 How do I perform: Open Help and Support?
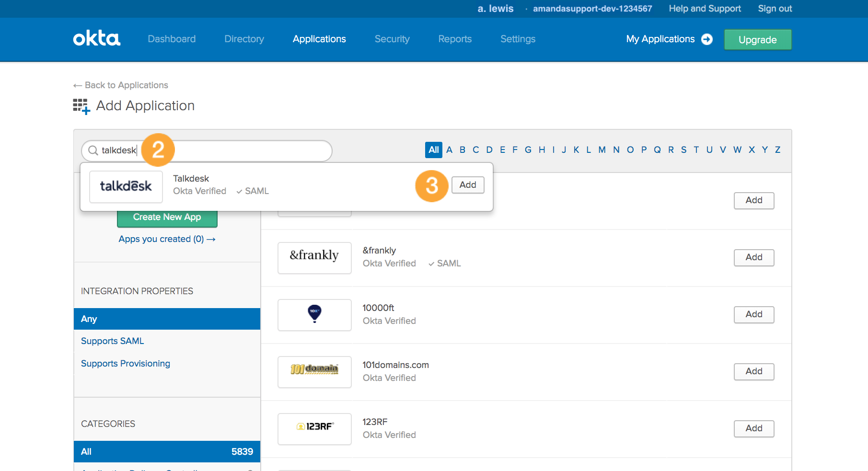(705, 9)
